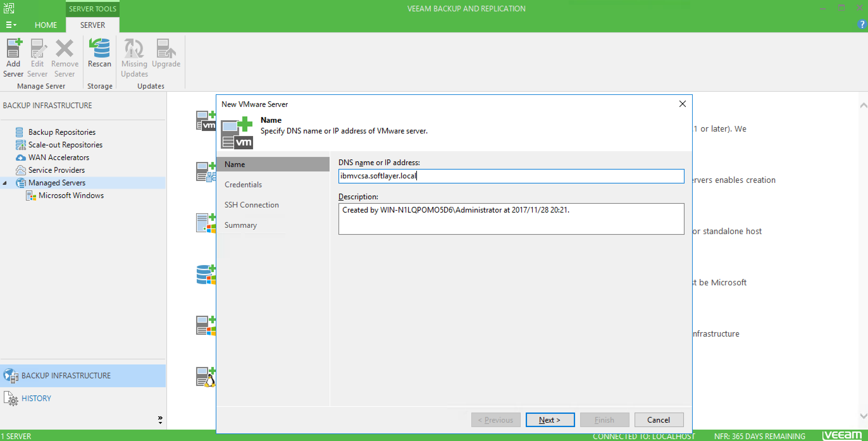Select the SERVER ribbon tab
Viewport: 868px width, 441px height.
tap(92, 25)
